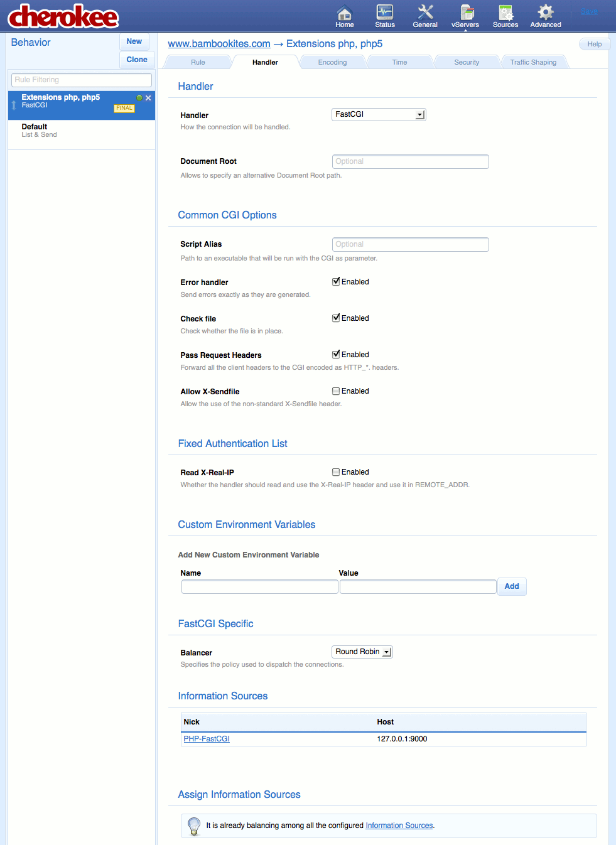Open the Security tab

[x=467, y=62]
